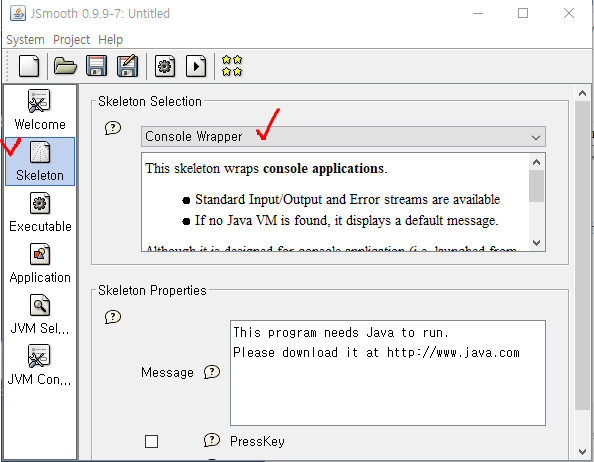Save the project using the floppy disk icon
Viewport: 594px width, 462px height.
click(x=97, y=66)
